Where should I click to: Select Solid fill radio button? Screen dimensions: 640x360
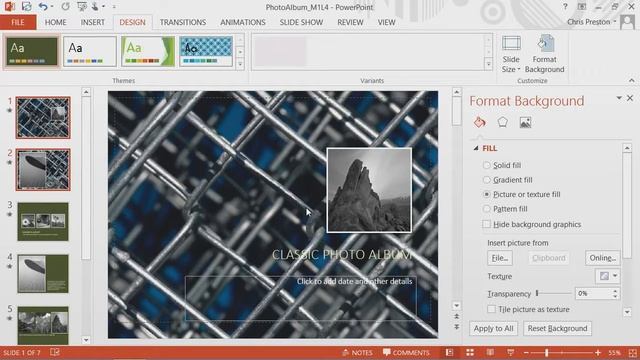tap(486, 165)
